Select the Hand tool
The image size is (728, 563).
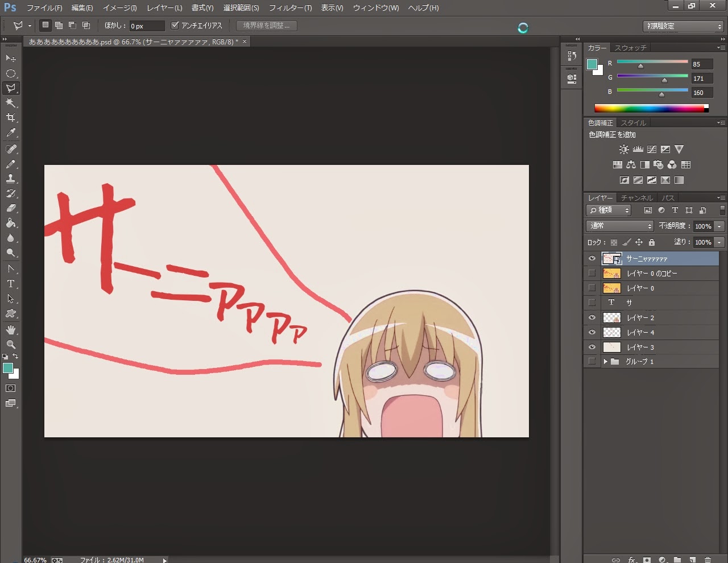[11, 329]
